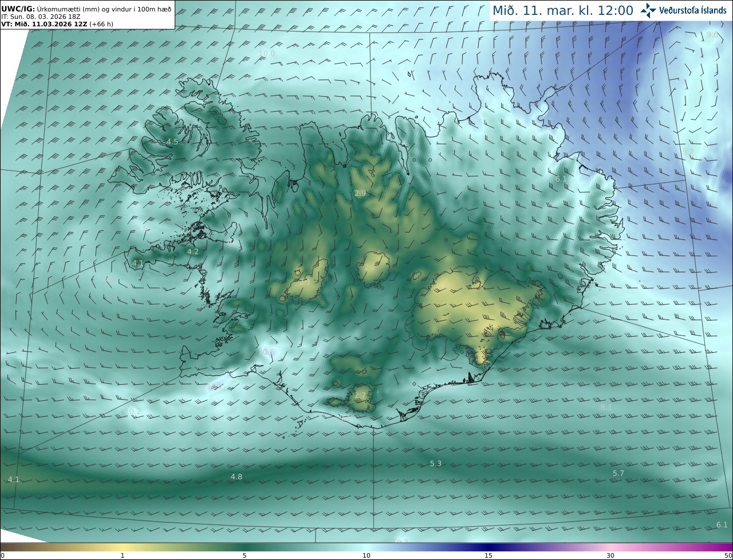
Task: Click the faint 10.2 value southwest of Iceland
Action: click(x=132, y=411)
